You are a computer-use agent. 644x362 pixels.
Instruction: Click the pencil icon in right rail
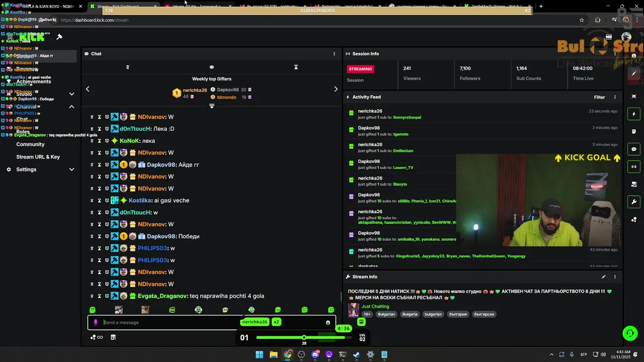point(634,73)
